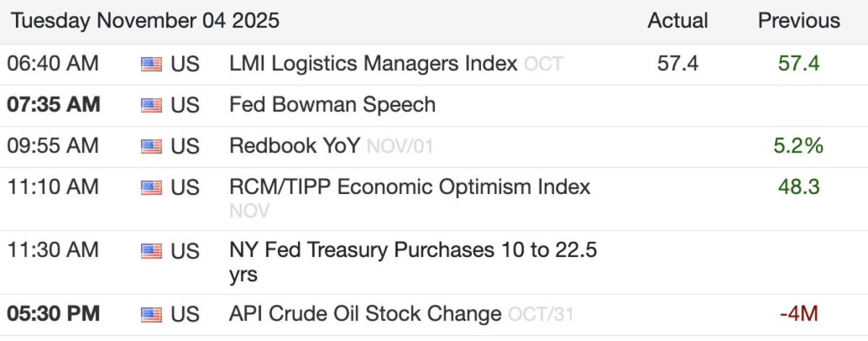Open the Fed Bowman Speech event
The height and width of the screenshot is (341, 868).
[332, 105]
